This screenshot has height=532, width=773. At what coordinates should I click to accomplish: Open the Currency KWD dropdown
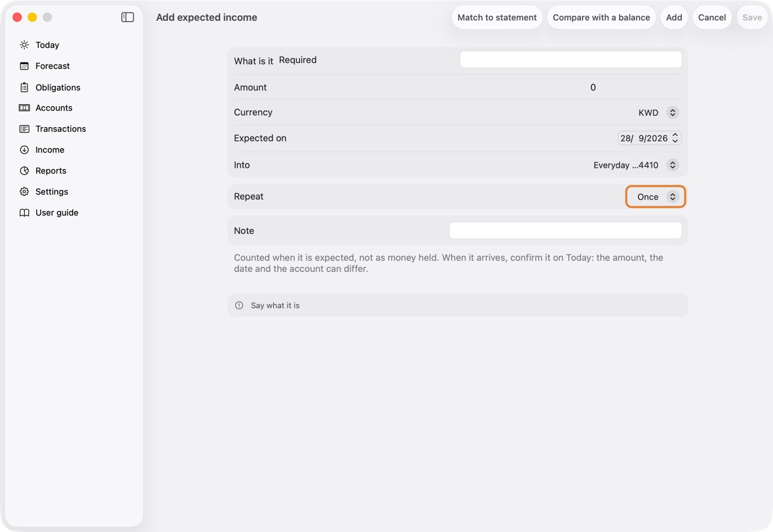658,113
